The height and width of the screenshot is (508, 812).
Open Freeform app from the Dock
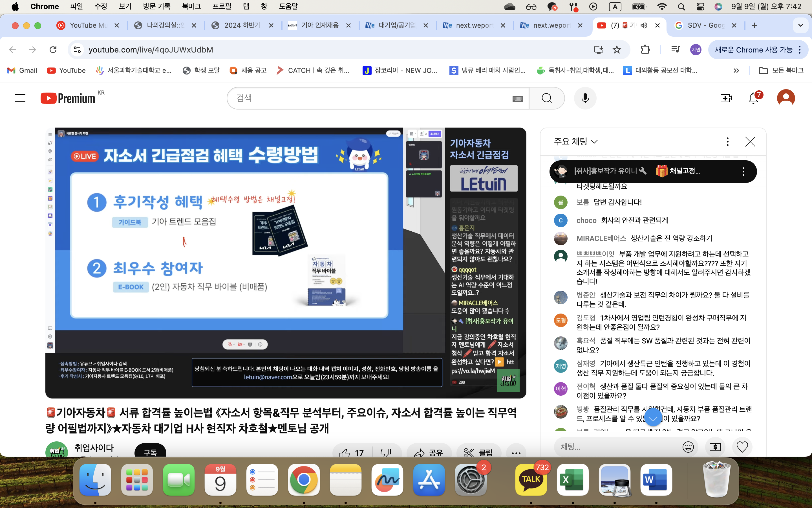coord(387,480)
